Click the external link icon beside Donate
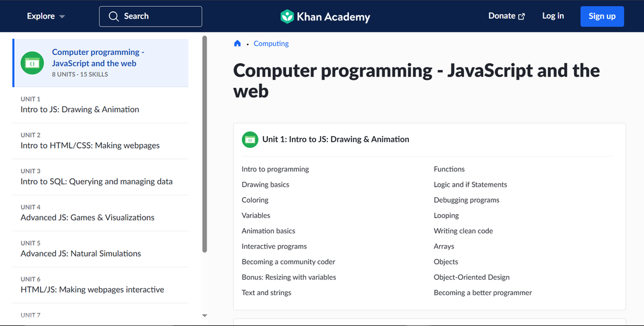This screenshot has height=326, width=644. pos(522,17)
